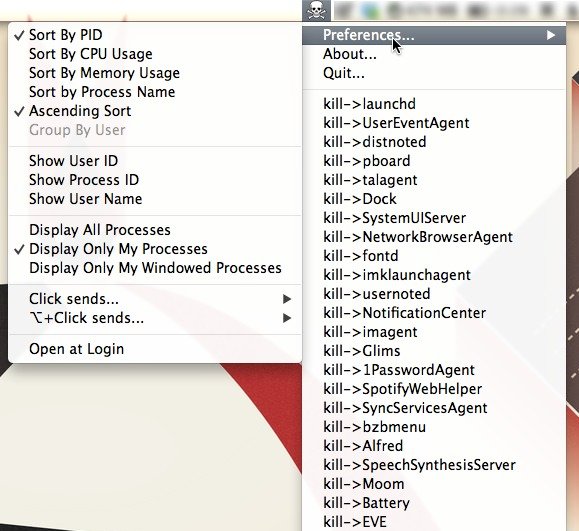The width and height of the screenshot is (579, 531).
Task: Select Display All Processes
Action: 155,230
